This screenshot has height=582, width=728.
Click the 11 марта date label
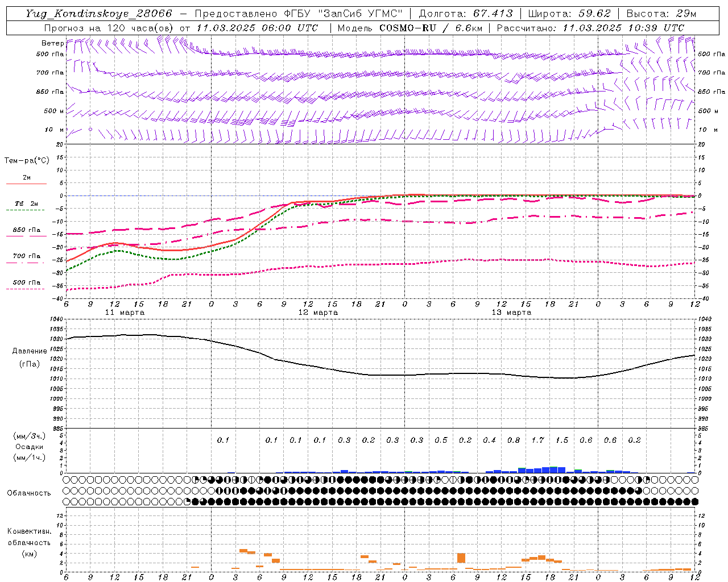(x=125, y=313)
